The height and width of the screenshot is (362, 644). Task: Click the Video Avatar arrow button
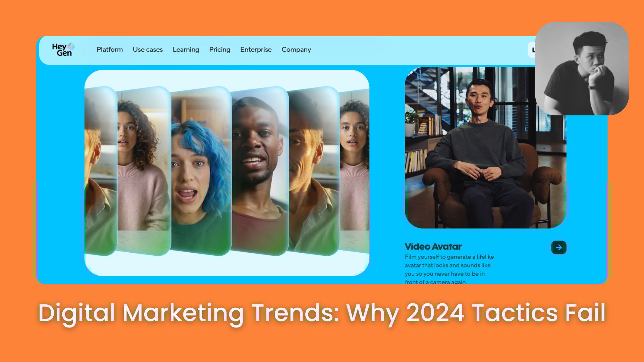coord(558,247)
